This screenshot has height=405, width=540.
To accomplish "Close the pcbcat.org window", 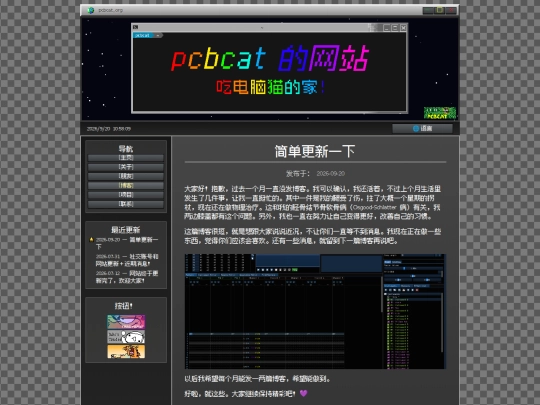I will (451, 10).
